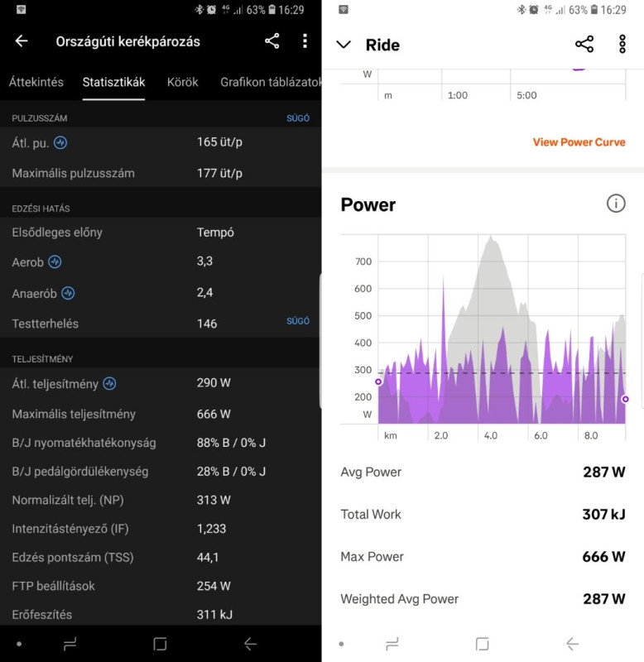Share the Országúti kerékpározás activity

(272, 41)
